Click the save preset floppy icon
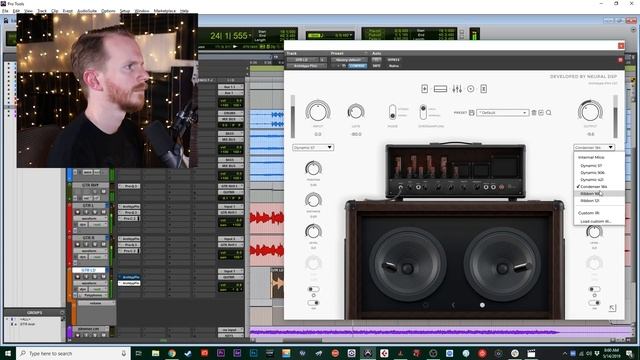640x360 pixels. pos(471,113)
